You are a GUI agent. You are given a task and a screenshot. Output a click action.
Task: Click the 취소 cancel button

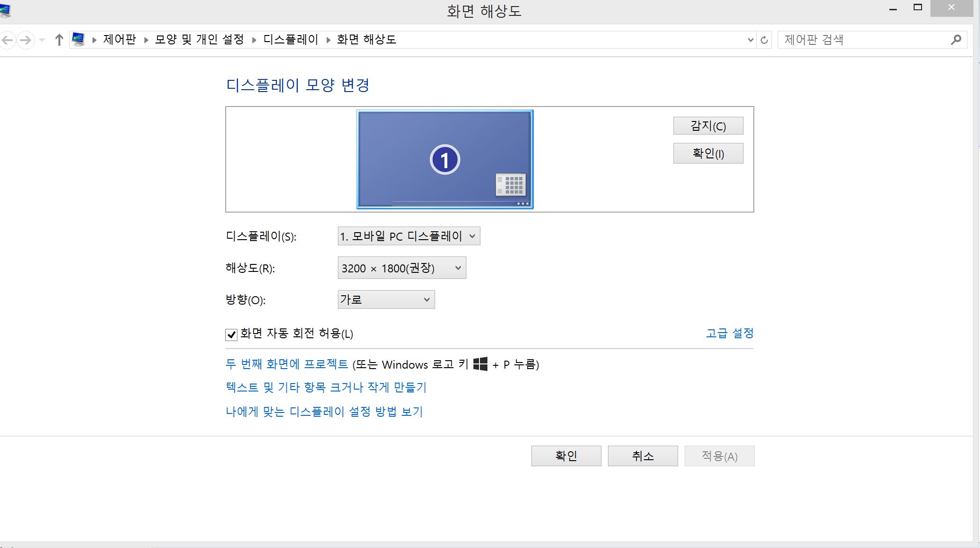click(643, 456)
